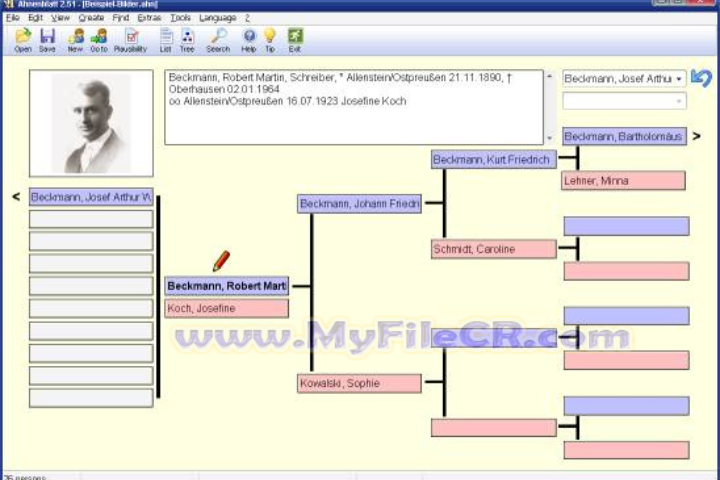
Task: Expand the Beckmann, Josef Arthur dropdown
Action: click(679, 79)
